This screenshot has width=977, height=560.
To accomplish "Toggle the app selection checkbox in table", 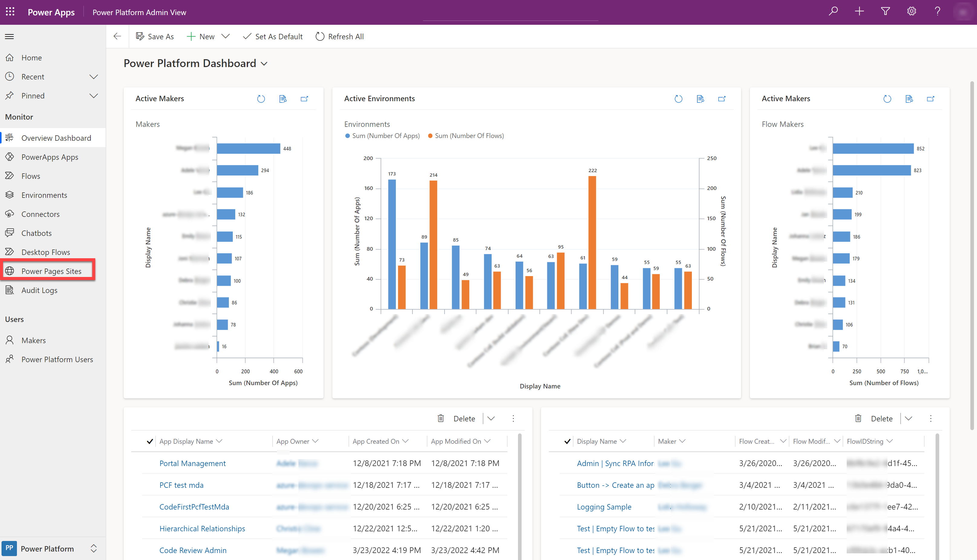I will click(x=150, y=441).
